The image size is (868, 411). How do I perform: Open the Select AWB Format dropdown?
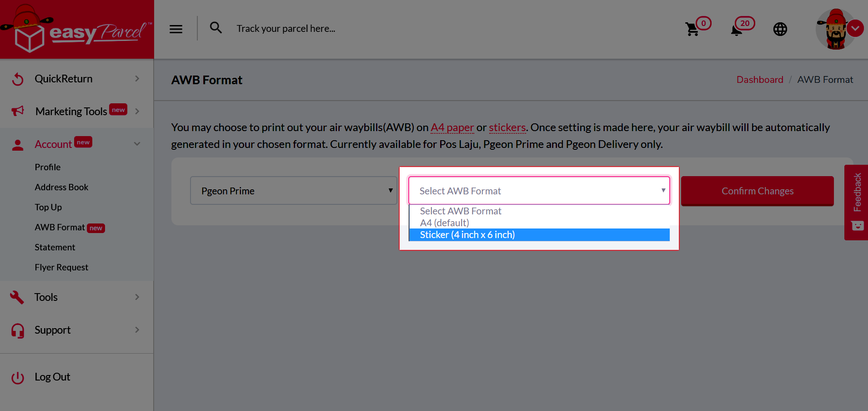point(539,190)
